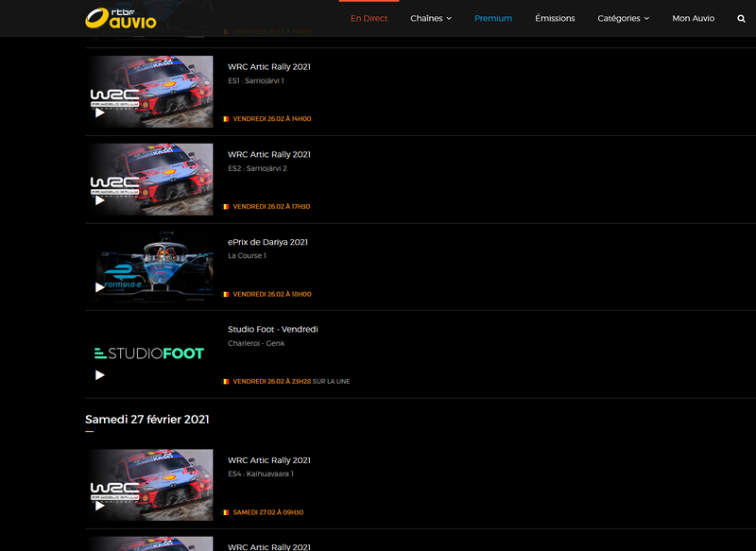
Task: Play WRC Artic Rally ES2 Sarriojärvi 2 video
Action: tap(100, 200)
